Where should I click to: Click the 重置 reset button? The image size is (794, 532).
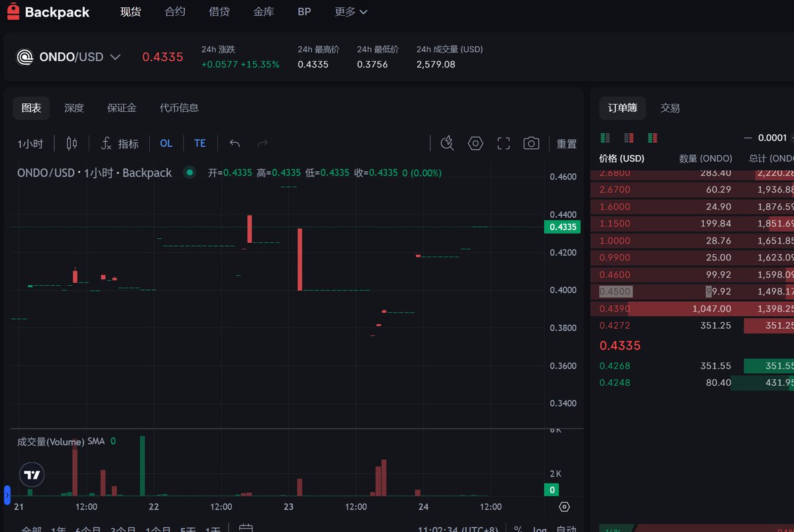coord(567,144)
